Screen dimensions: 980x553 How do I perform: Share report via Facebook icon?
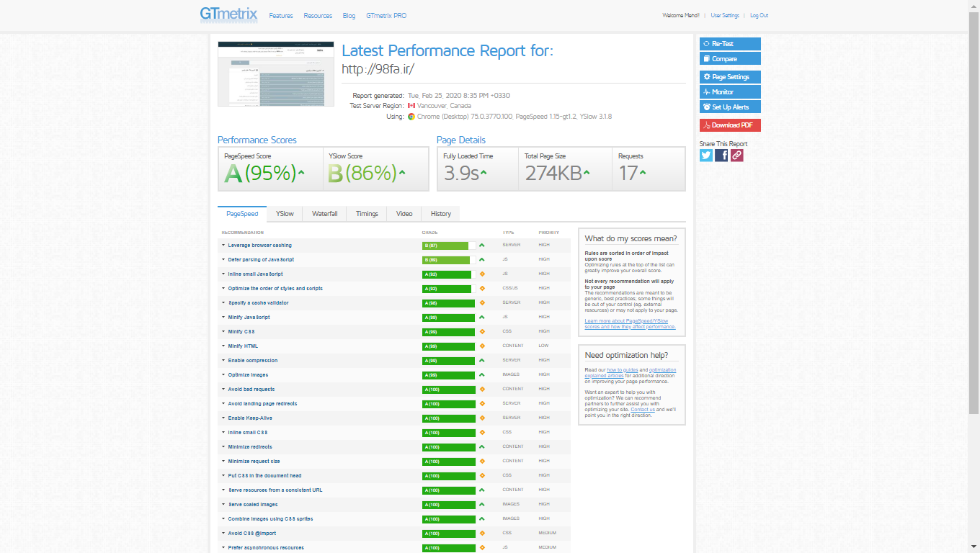coord(721,155)
